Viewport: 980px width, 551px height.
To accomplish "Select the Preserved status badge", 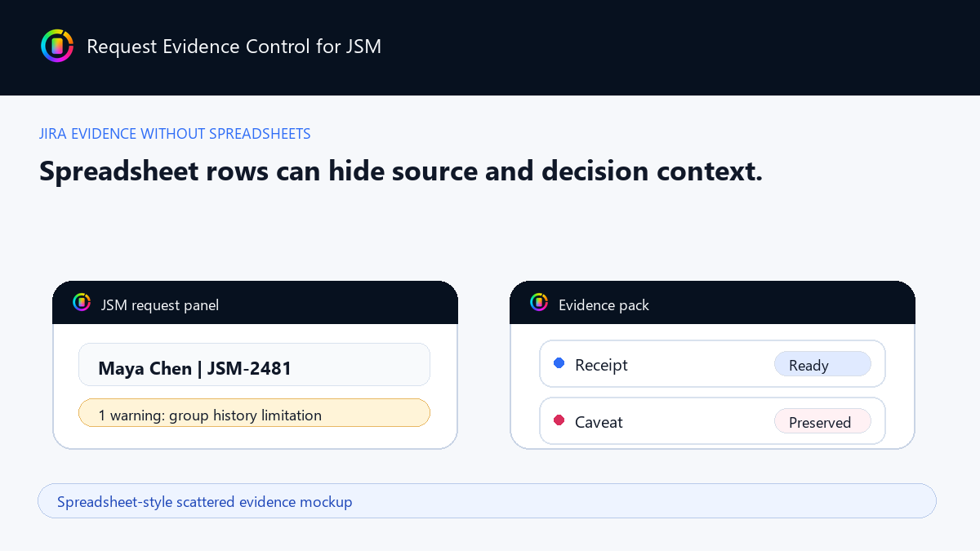I will pos(822,422).
